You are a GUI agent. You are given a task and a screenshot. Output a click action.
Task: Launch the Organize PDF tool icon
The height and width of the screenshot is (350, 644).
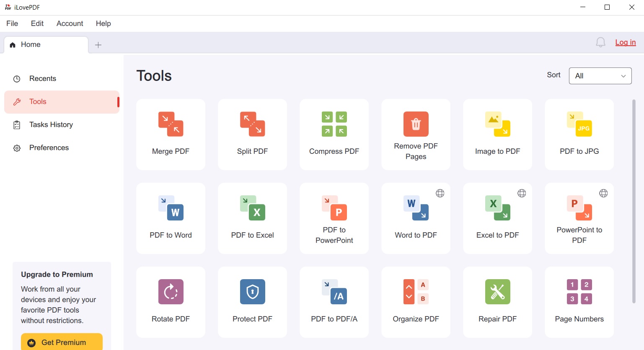[416, 292]
